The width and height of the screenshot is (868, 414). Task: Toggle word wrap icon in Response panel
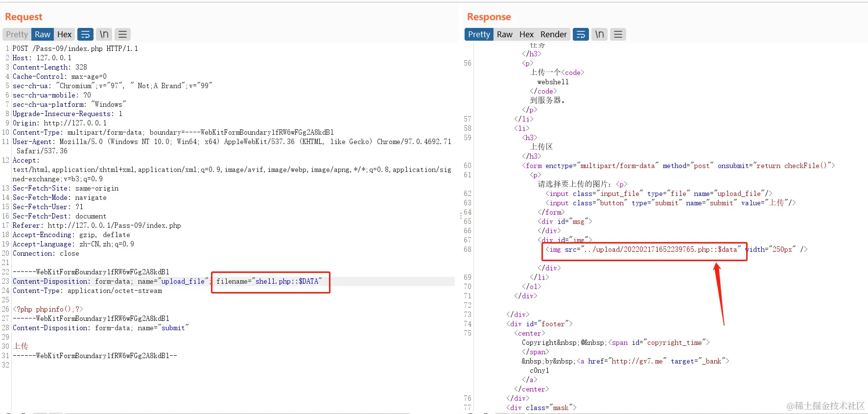pos(581,34)
